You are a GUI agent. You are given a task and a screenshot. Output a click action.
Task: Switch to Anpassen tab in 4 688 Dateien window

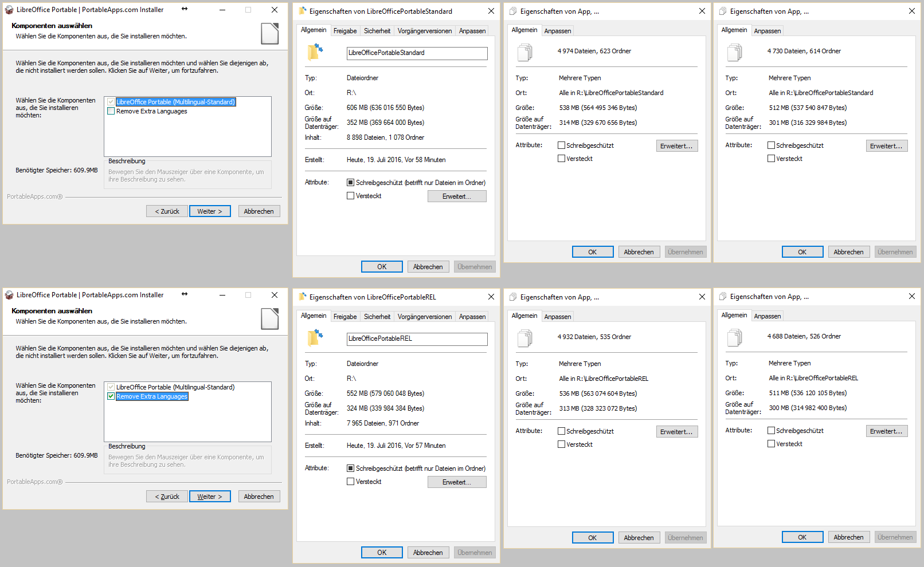click(768, 316)
